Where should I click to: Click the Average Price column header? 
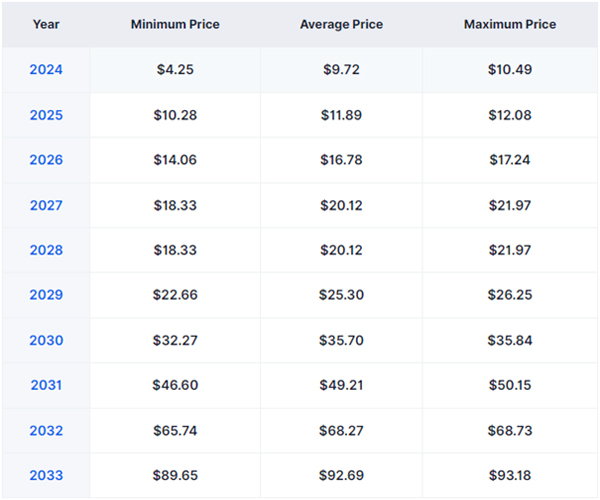(x=340, y=24)
